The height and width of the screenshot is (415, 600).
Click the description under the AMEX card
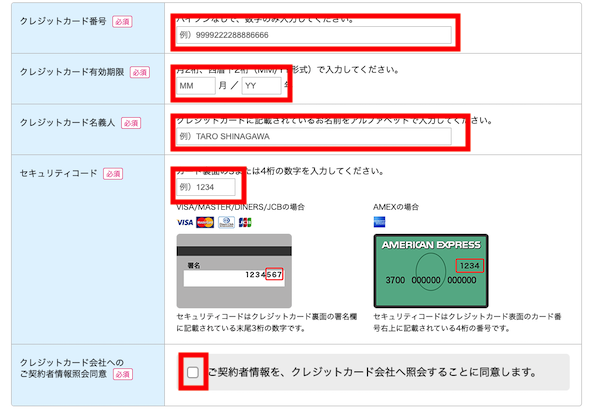[467, 322]
